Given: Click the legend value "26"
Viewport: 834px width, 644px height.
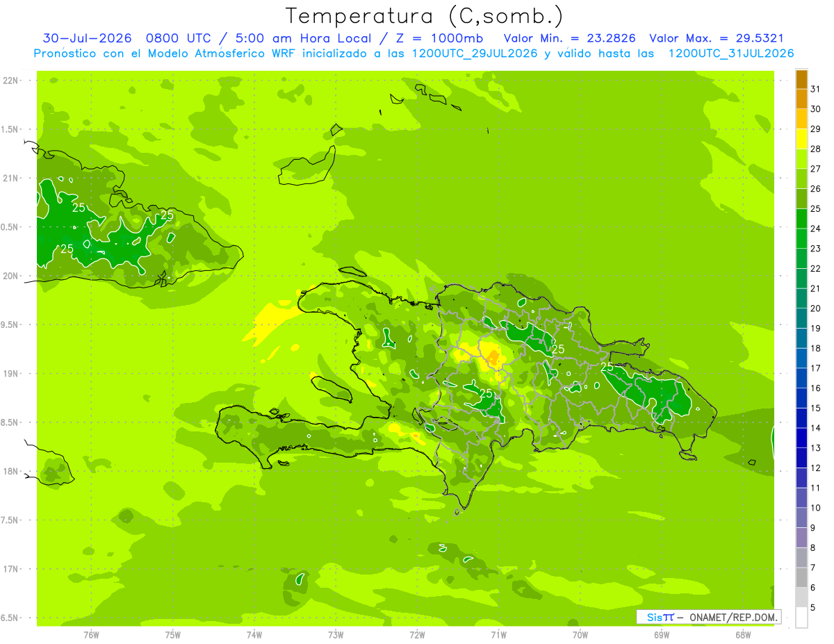Looking at the screenshot, I should pos(815,188).
